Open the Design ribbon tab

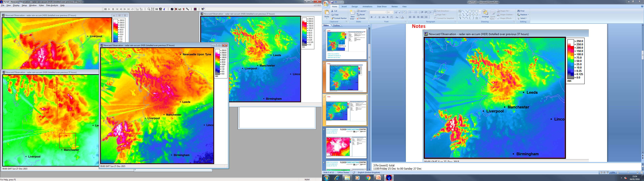point(355,7)
